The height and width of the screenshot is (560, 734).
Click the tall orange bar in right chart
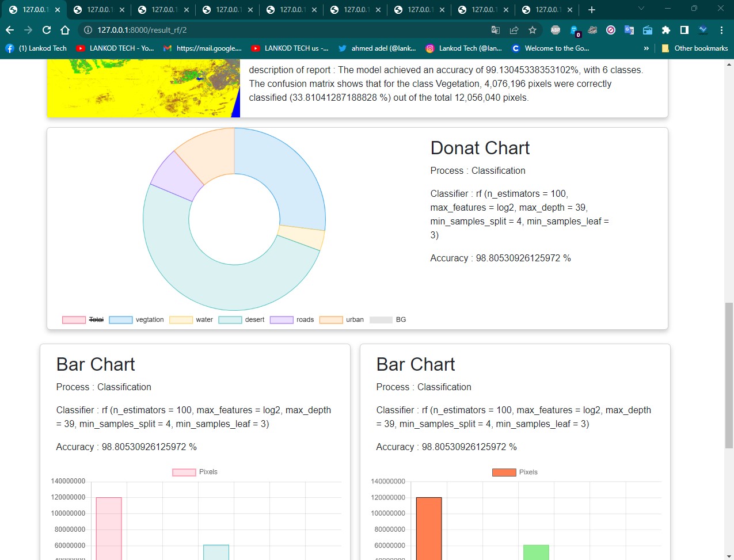[x=429, y=528]
